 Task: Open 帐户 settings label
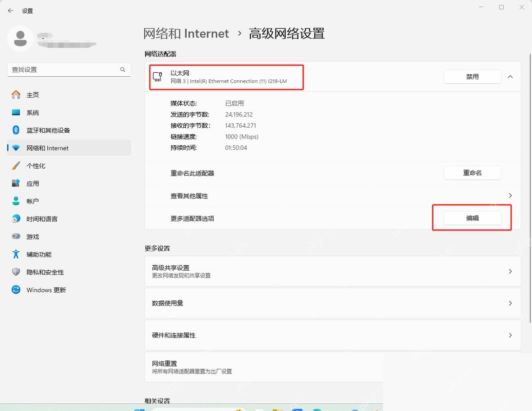(x=32, y=201)
